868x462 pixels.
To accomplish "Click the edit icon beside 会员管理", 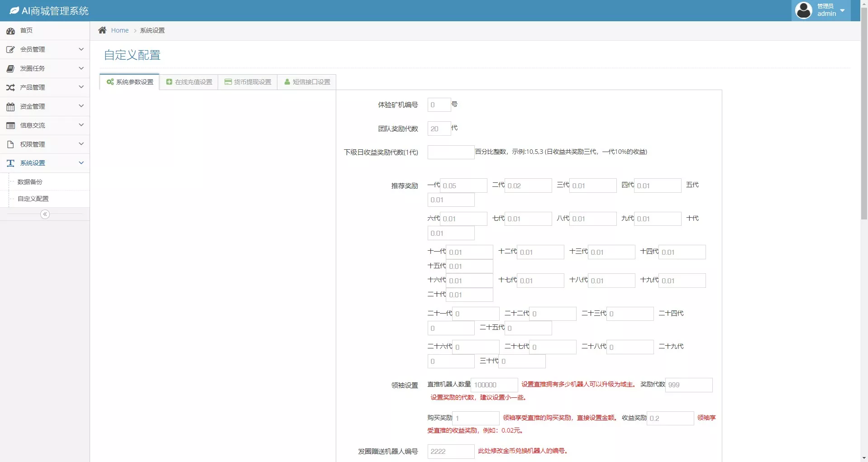I will tap(10, 50).
